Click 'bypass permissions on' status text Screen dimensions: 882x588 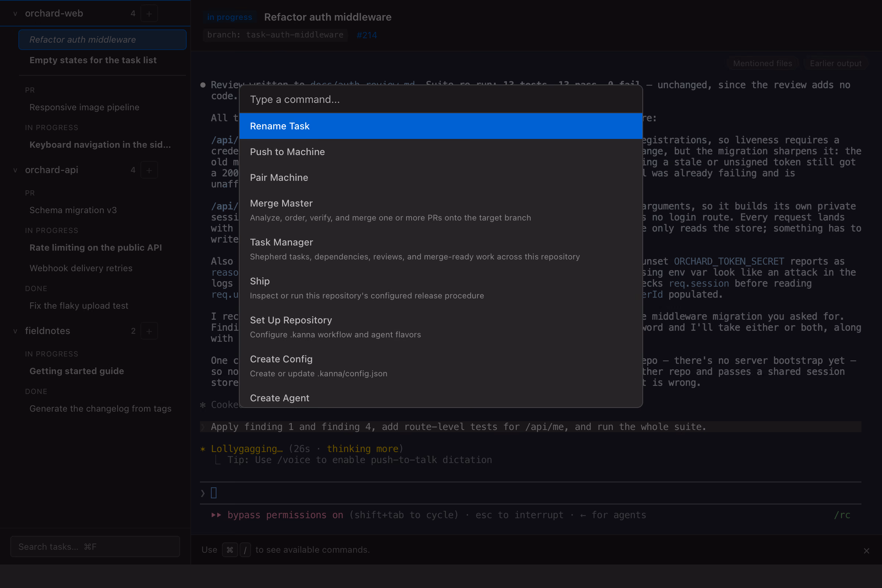pyautogui.click(x=285, y=515)
